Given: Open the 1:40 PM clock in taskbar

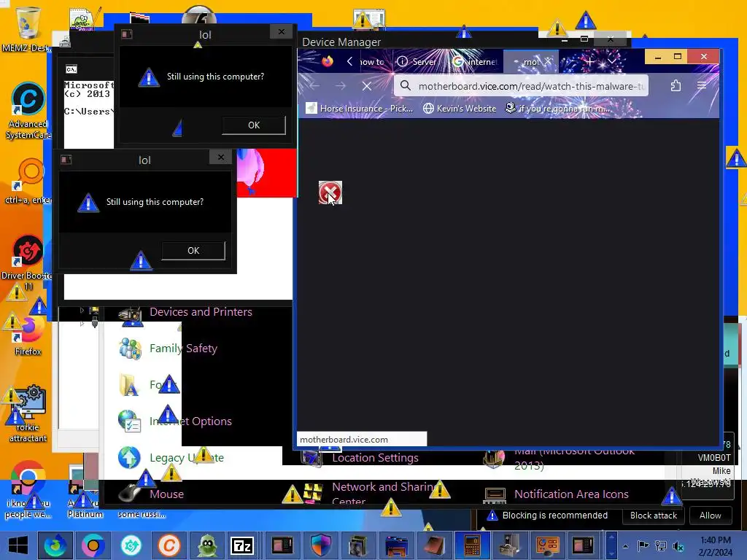Looking at the screenshot, I should coord(716,546).
